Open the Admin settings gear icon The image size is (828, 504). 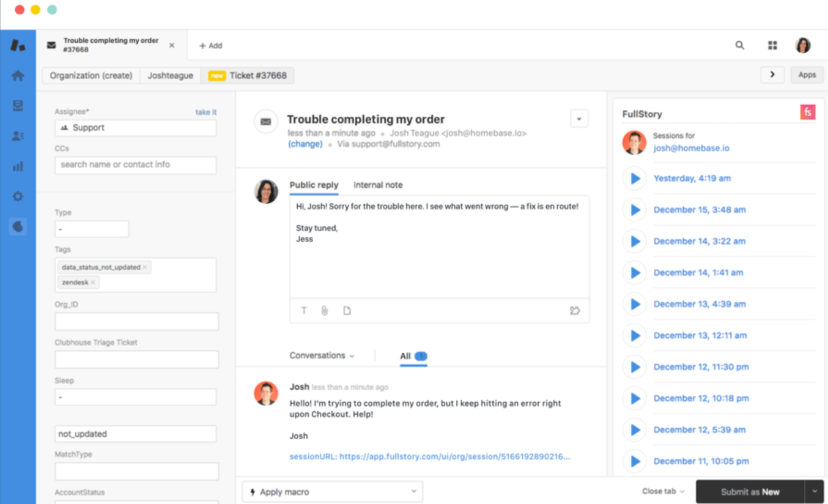[x=18, y=196]
